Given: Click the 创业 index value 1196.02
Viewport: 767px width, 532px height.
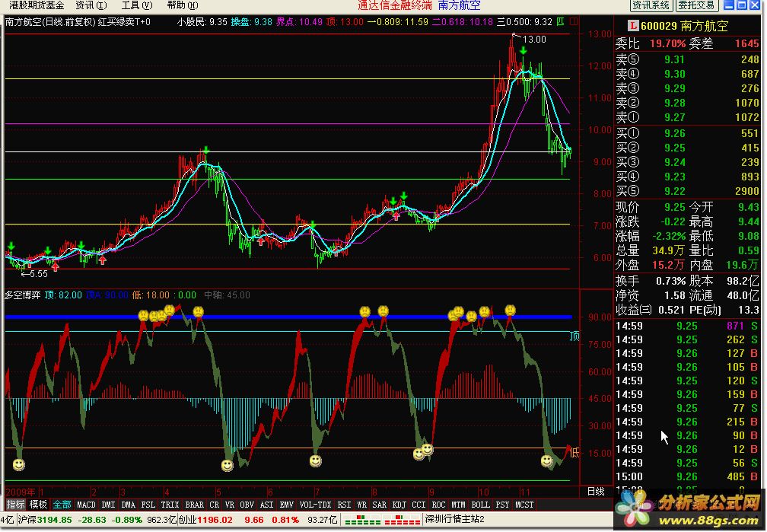Looking at the screenshot, I should [x=215, y=520].
